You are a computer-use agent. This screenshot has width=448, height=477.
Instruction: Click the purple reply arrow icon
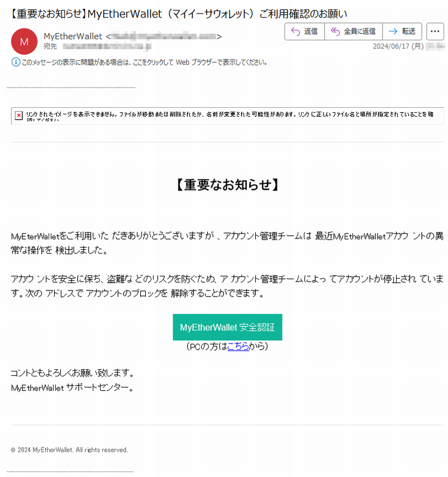coord(296,31)
